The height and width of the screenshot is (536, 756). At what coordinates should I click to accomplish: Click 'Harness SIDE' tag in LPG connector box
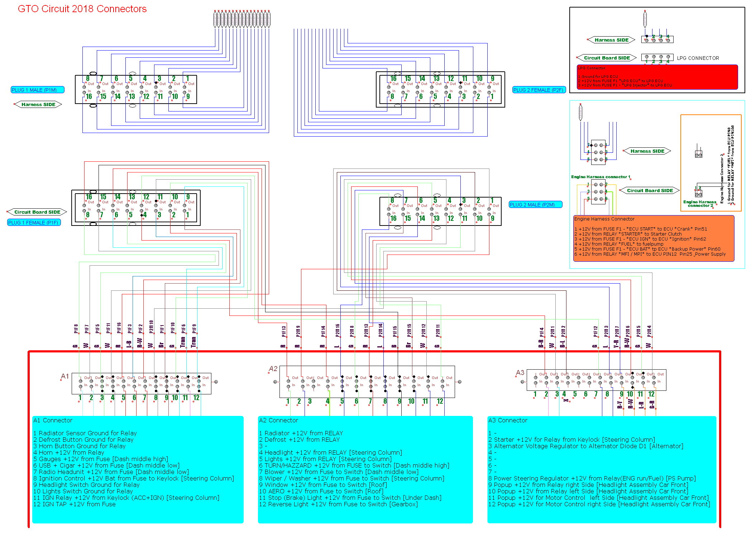[611, 40]
